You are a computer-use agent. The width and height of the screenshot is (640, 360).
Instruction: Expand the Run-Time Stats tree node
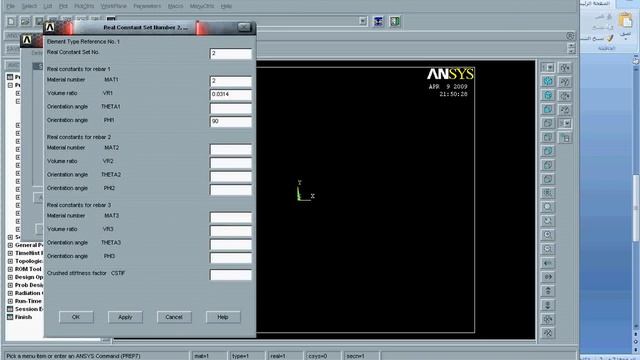coord(10,301)
